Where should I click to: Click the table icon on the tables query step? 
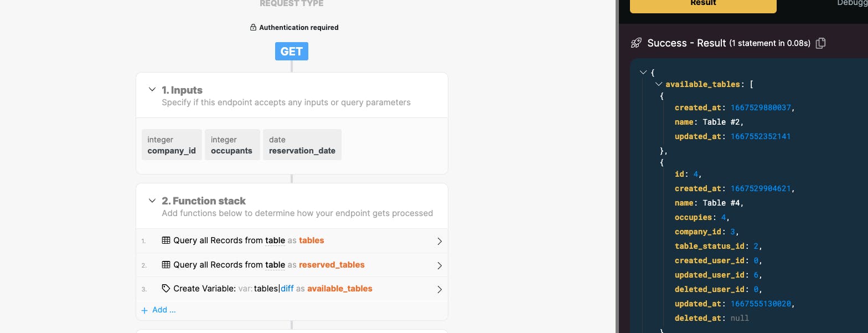166,240
